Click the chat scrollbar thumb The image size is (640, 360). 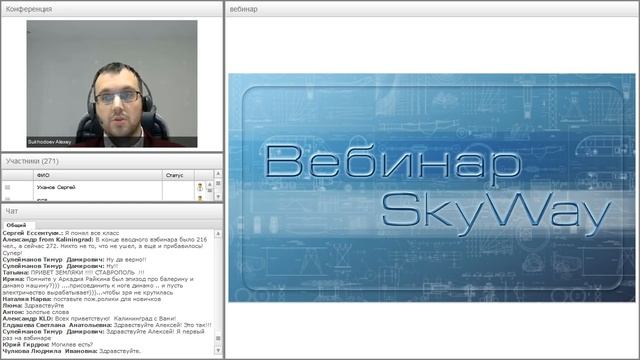click(218, 338)
